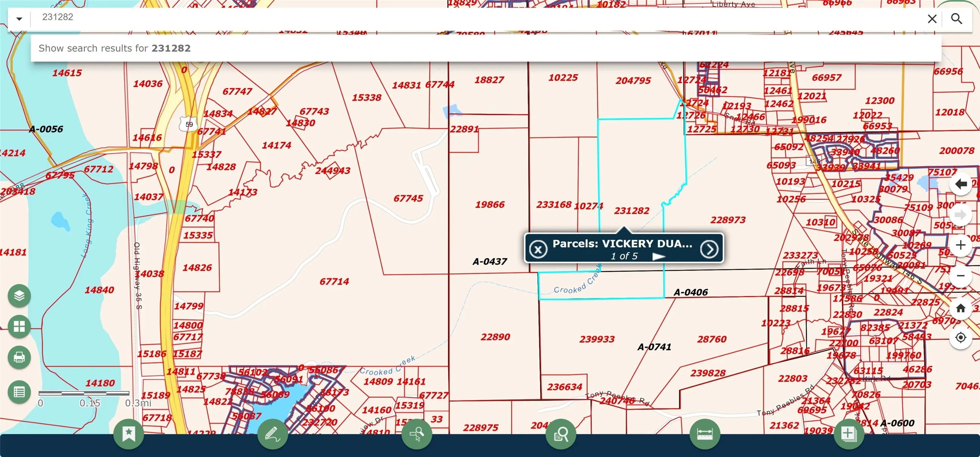
Task: Click the Home default extent button
Action: point(961,308)
